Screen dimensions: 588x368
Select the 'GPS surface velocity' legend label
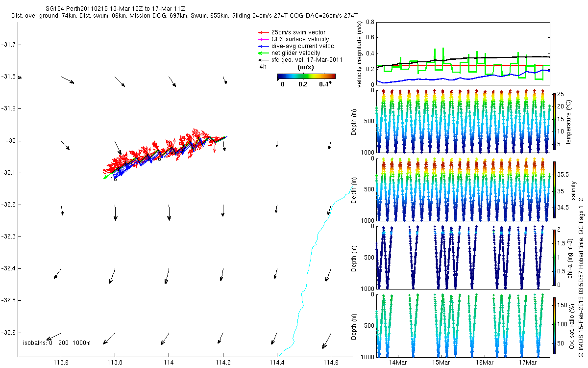tap(300, 39)
